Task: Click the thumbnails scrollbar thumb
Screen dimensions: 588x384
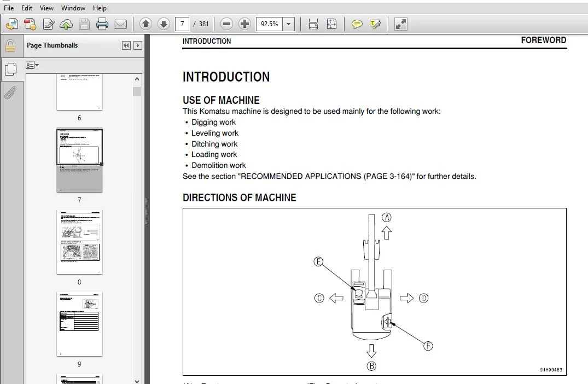Action: (137, 91)
